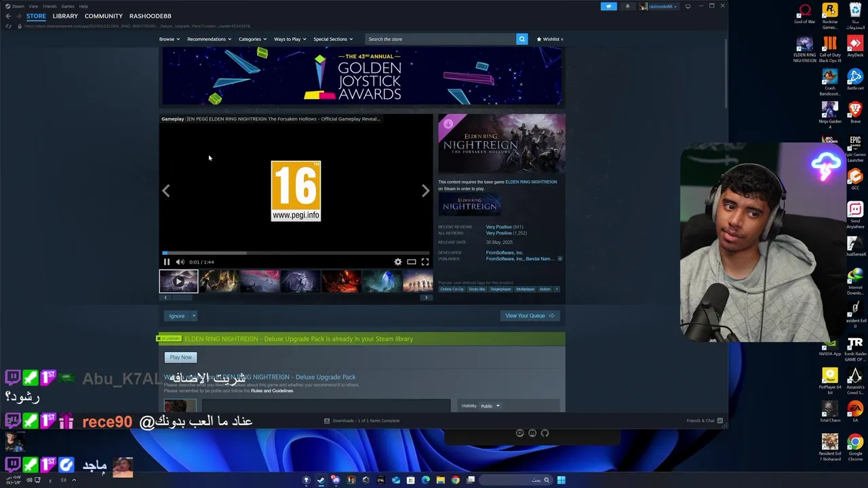This screenshot has width=868, height=488.
Task: Open the Battle.net desktop shortcut
Action: [855, 80]
